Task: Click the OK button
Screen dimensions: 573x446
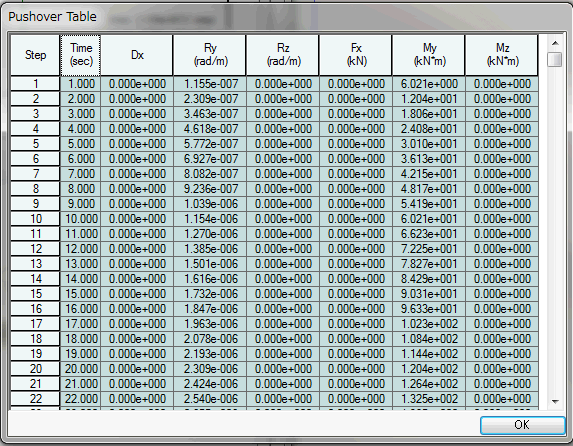Action: pyautogui.click(x=523, y=425)
